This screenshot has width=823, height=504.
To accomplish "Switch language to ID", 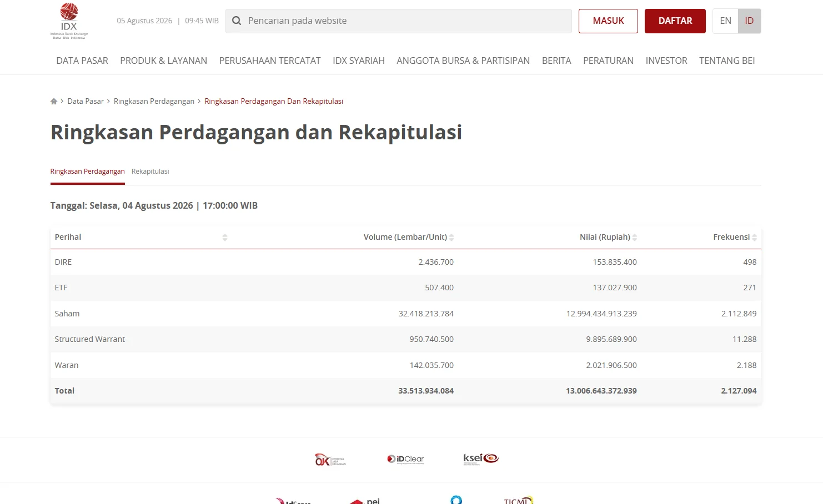I will [749, 21].
